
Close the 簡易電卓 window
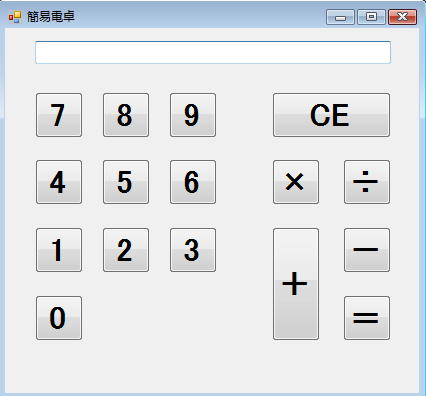coord(402,17)
